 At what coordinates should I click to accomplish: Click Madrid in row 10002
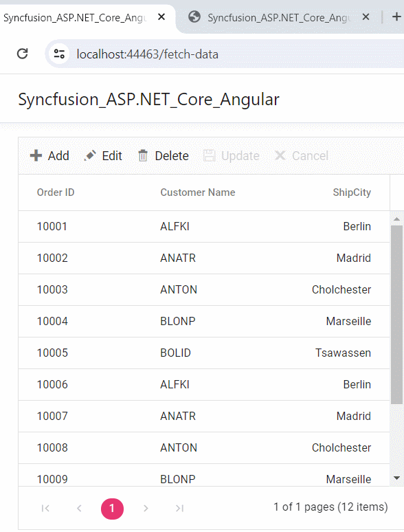pos(353,258)
